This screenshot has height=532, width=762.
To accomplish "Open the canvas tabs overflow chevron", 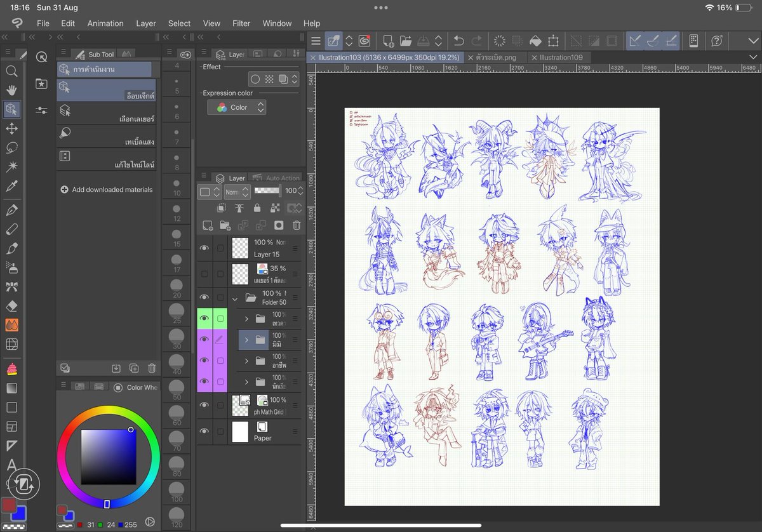I will pyautogui.click(x=753, y=57).
